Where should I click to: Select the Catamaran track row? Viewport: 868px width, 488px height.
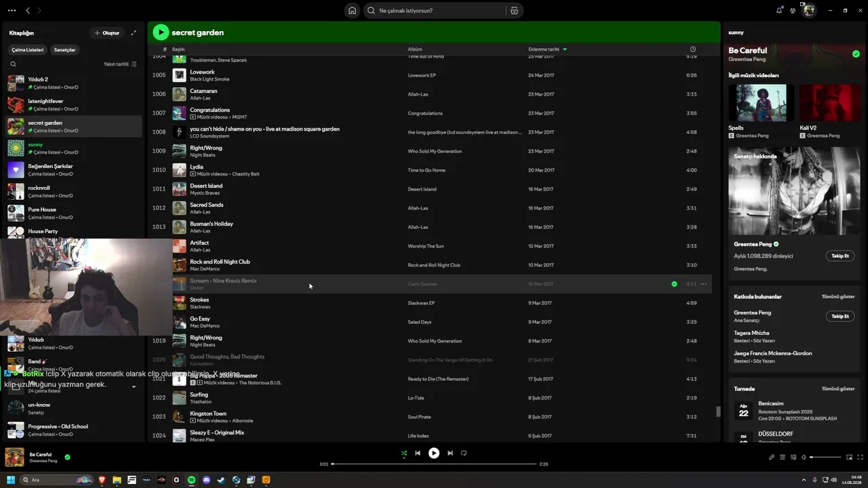[x=431, y=94]
